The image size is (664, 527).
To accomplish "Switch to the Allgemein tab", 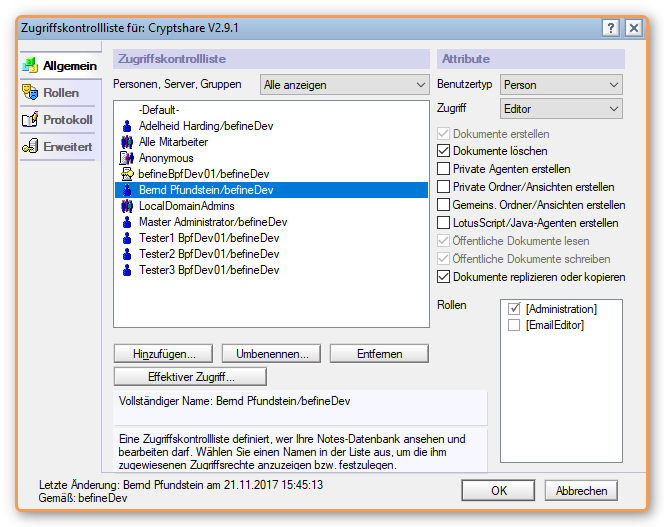I will tap(60, 66).
